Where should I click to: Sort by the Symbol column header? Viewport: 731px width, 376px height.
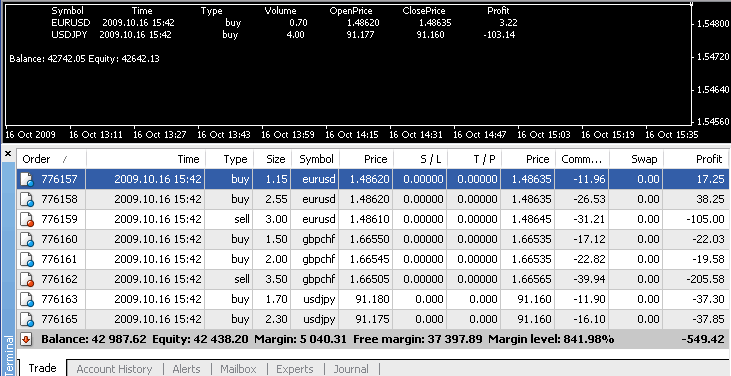(x=315, y=159)
